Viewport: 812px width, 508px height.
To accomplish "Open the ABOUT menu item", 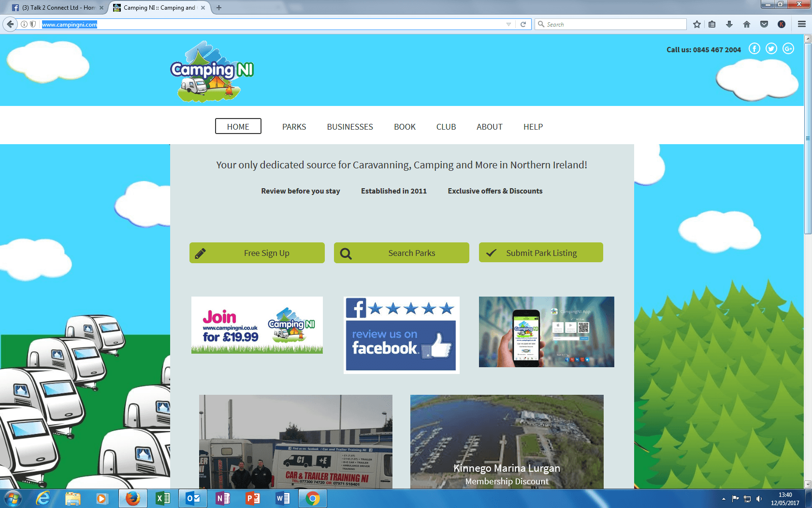I will (490, 127).
